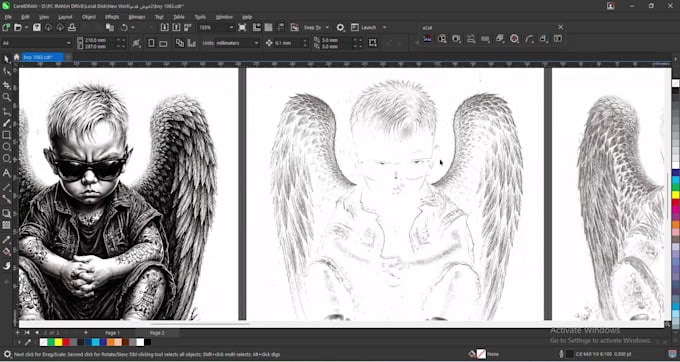Image resolution: width=680 pixels, height=362 pixels.
Task: Expand the Undo history dropdown arrow
Action: pyautogui.click(x=133, y=27)
